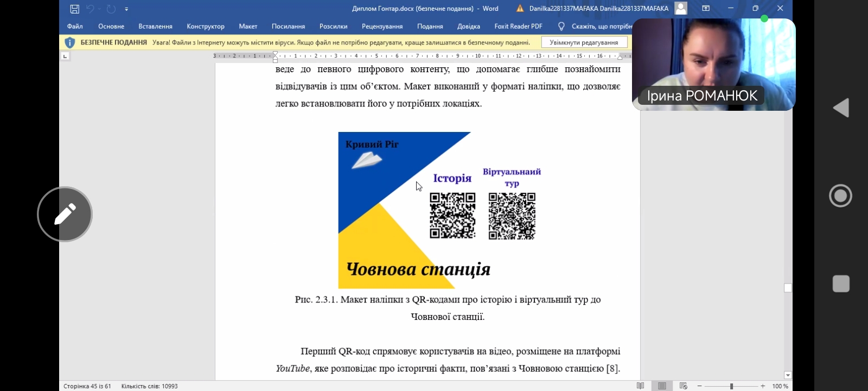868x391 pixels.
Task: Open the Подання tab
Action: tap(430, 26)
